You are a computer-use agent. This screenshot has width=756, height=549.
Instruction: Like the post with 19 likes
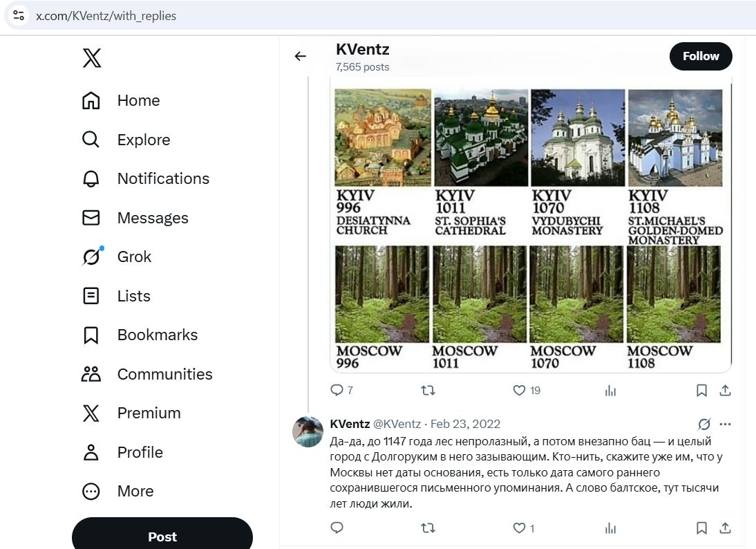(520, 391)
